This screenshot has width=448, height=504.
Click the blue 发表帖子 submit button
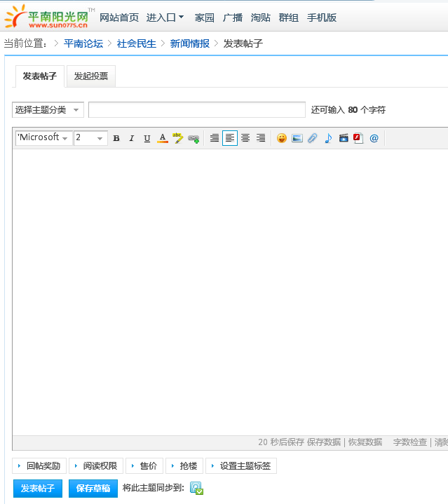(x=38, y=489)
